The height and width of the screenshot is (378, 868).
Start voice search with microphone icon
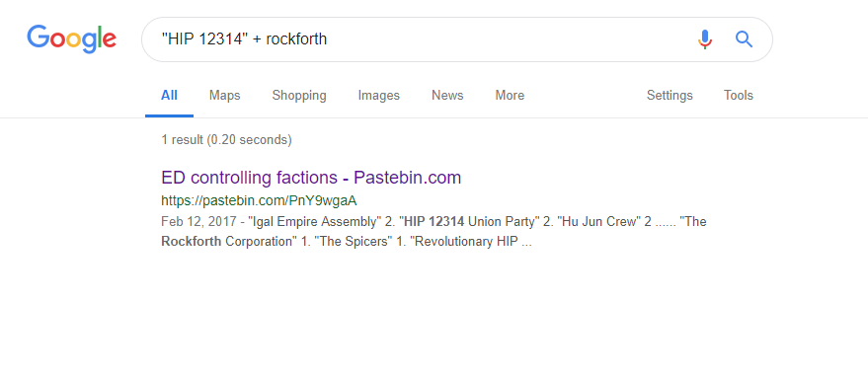[x=705, y=39]
